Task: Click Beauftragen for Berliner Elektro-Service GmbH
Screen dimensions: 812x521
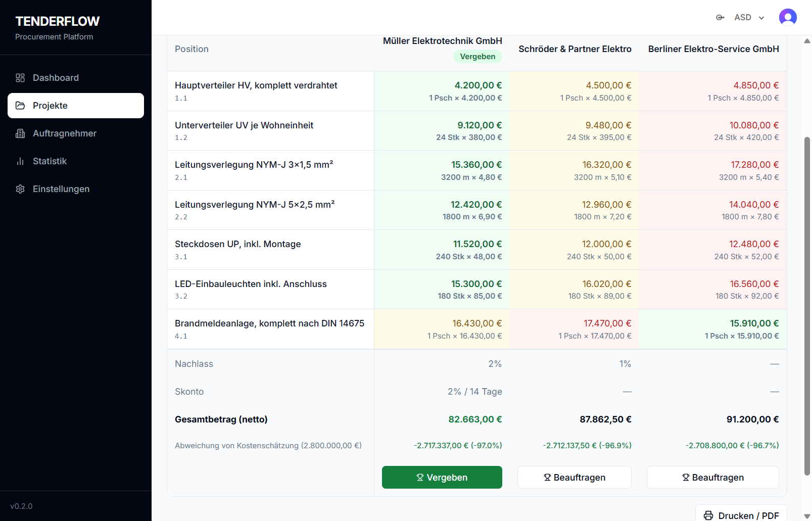Action: (x=712, y=478)
